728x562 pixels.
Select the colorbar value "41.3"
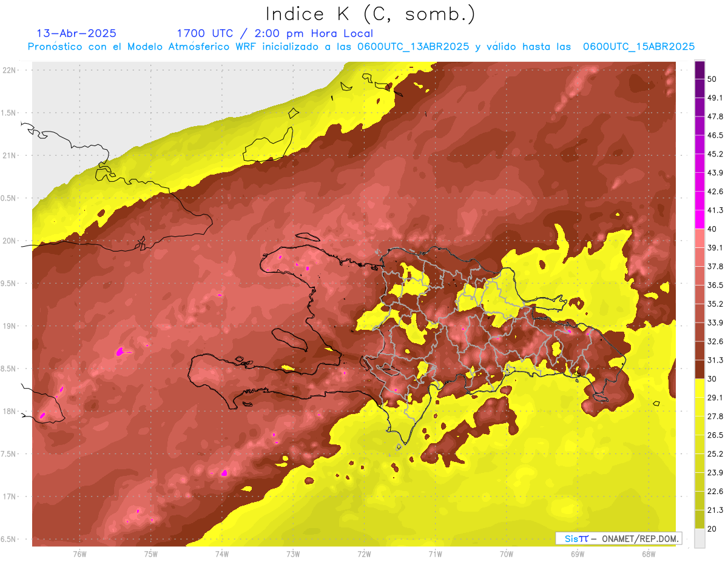[x=715, y=210]
